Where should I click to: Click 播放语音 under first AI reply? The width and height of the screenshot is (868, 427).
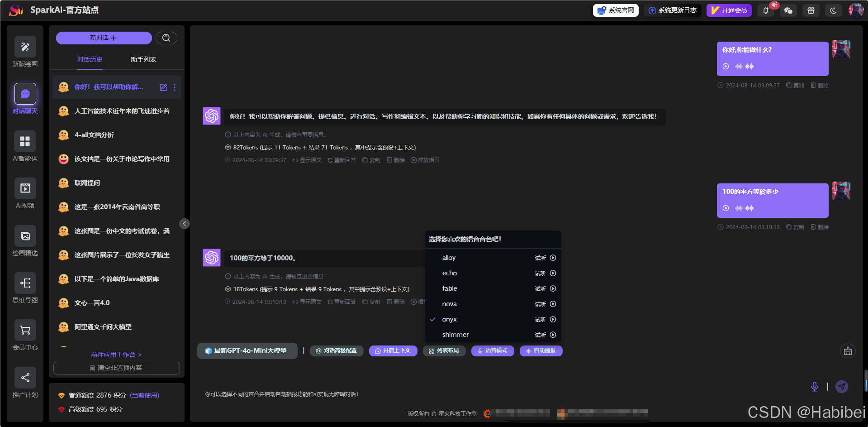(425, 160)
